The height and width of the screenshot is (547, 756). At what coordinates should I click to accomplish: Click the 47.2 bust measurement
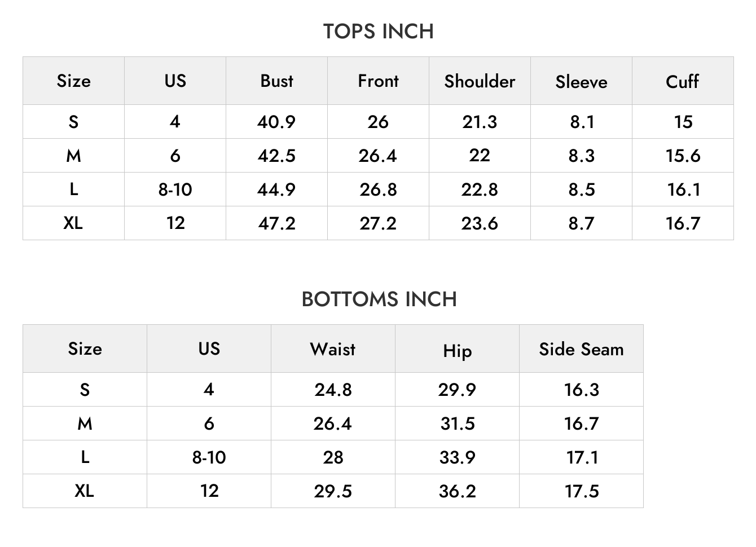(x=276, y=223)
